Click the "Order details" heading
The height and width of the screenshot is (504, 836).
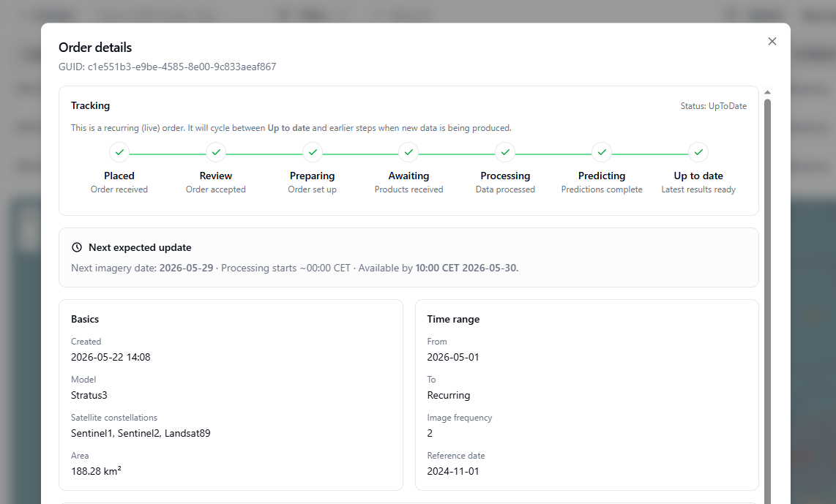(95, 48)
